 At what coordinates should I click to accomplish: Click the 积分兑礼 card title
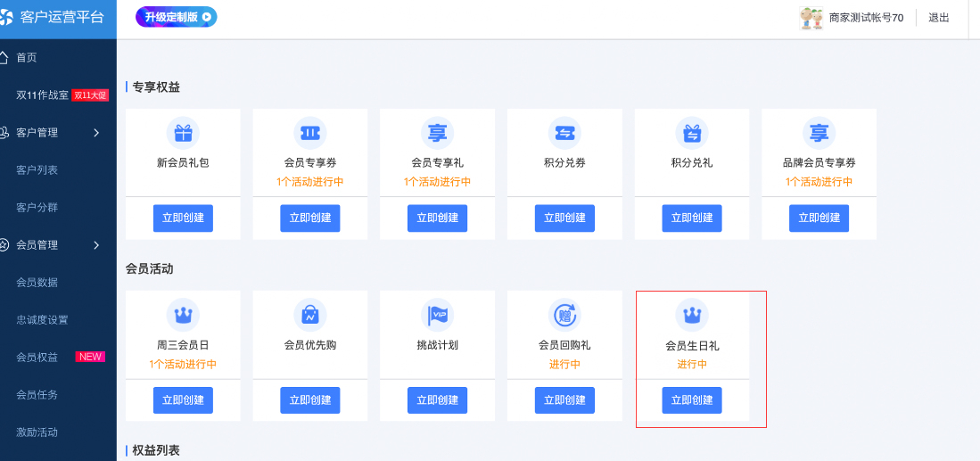point(692,163)
